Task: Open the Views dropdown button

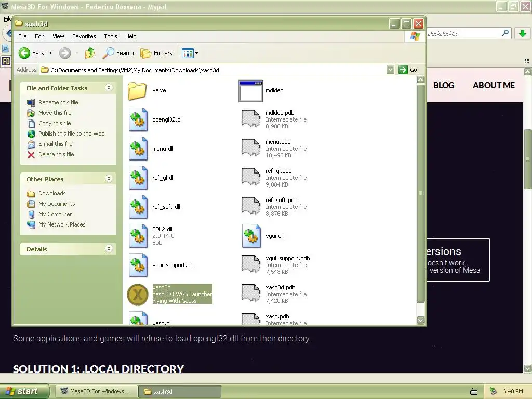Action: (x=190, y=53)
